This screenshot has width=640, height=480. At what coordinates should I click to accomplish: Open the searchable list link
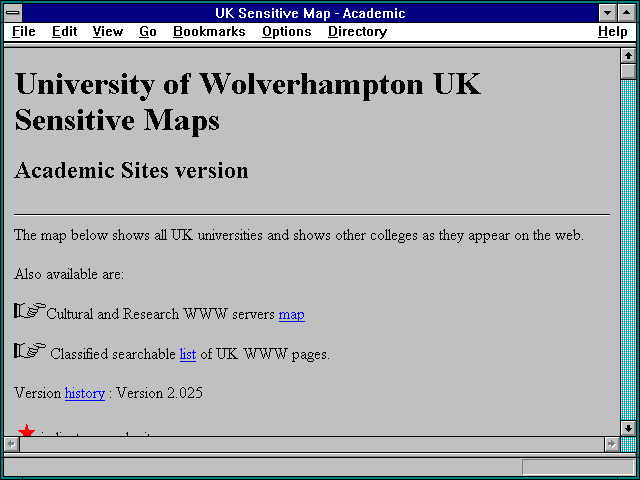point(188,354)
